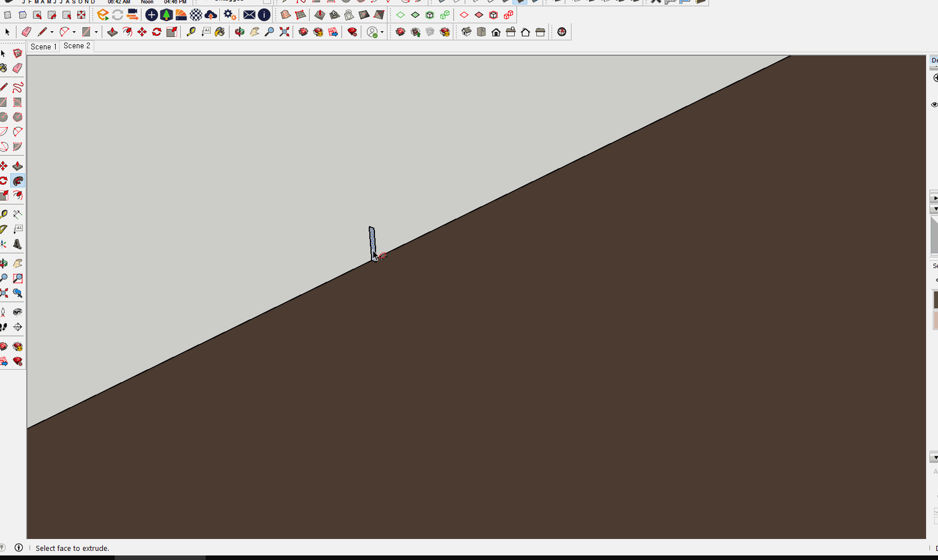Go back with the Previous view tool
The height and width of the screenshot is (560, 938).
[x=18, y=293]
